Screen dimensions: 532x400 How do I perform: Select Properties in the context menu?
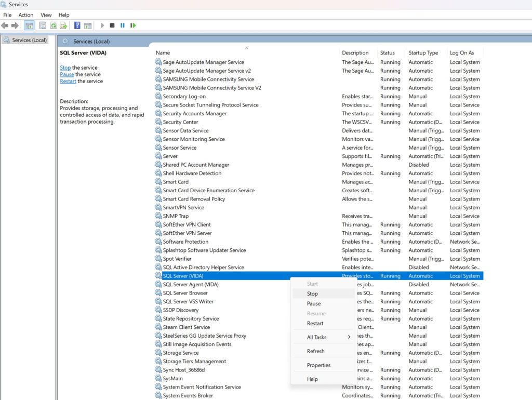coord(318,365)
